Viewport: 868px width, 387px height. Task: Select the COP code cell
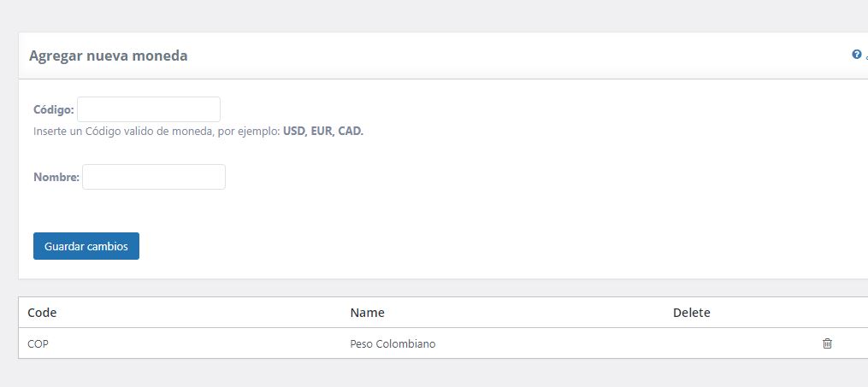(x=38, y=344)
